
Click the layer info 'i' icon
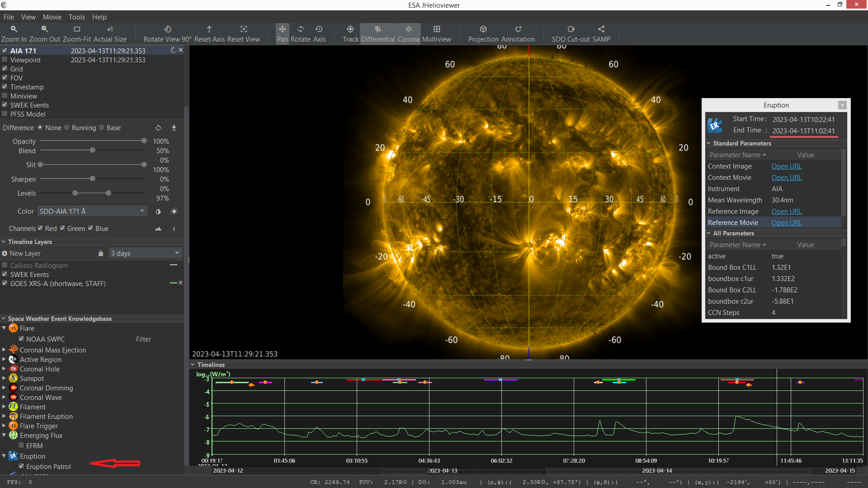[174, 229]
